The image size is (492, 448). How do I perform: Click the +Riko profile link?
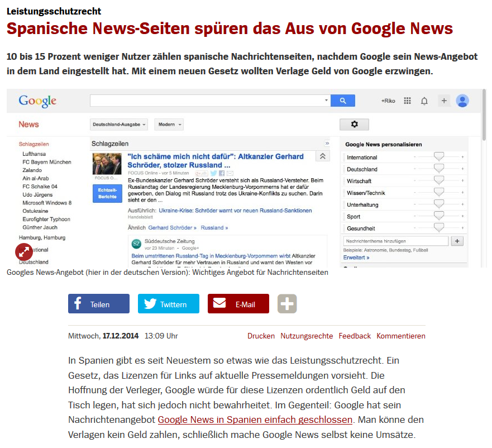click(x=388, y=101)
